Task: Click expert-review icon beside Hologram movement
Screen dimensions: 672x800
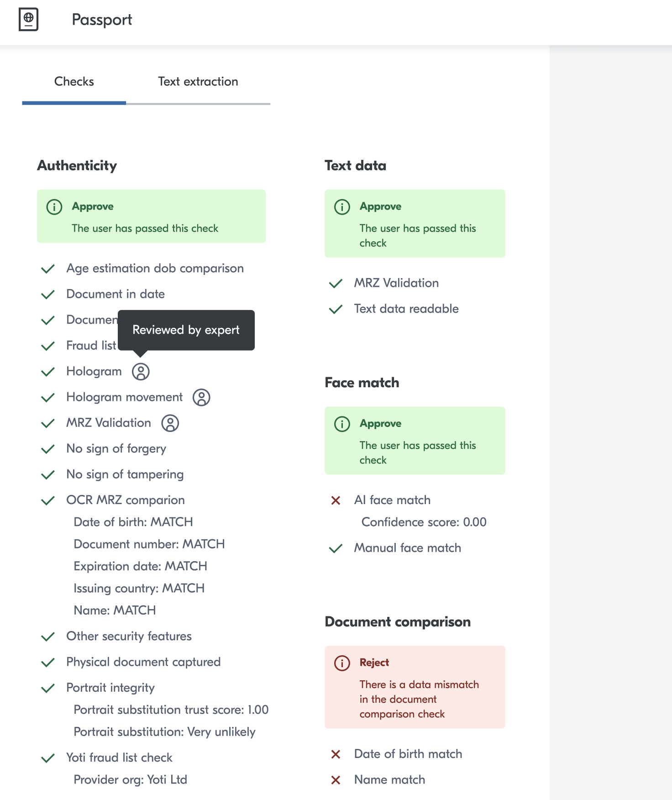Action: click(201, 397)
